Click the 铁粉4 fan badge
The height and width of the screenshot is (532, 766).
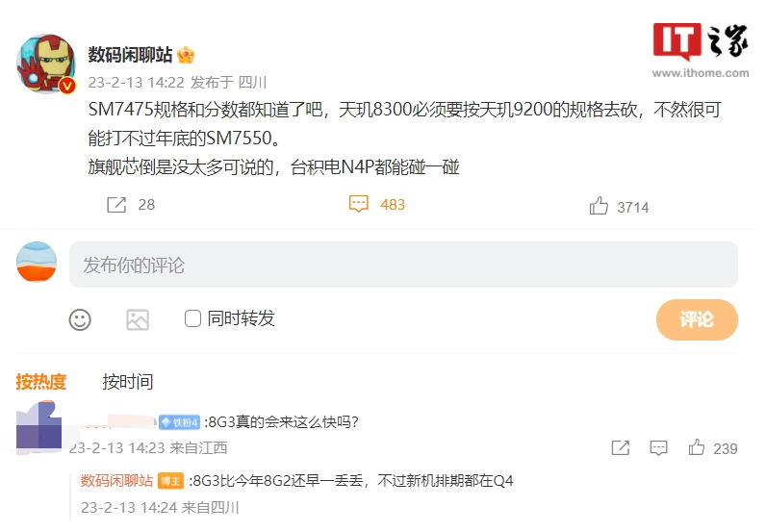pos(179,422)
